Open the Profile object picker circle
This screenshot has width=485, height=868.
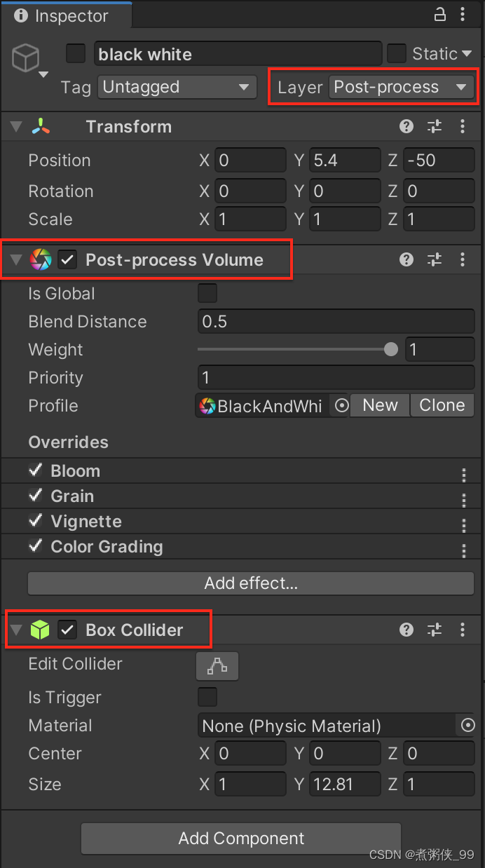point(341,406)
